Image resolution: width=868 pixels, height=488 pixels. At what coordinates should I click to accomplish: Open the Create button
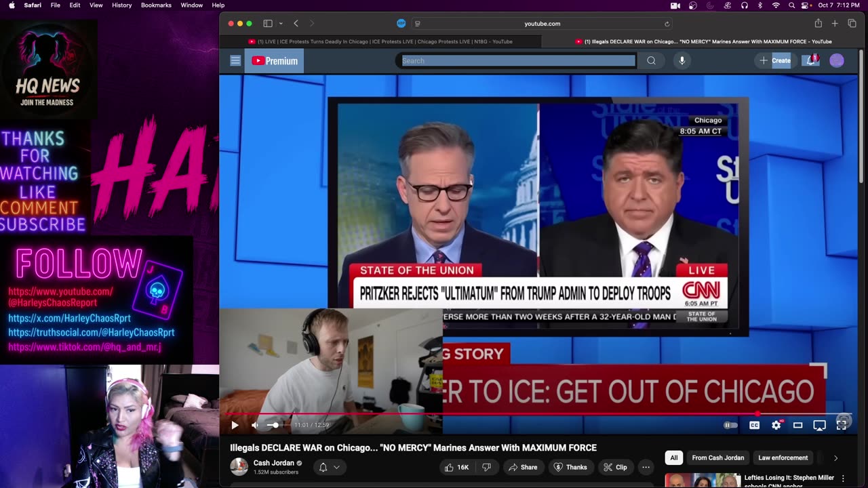tap(774, 60)
